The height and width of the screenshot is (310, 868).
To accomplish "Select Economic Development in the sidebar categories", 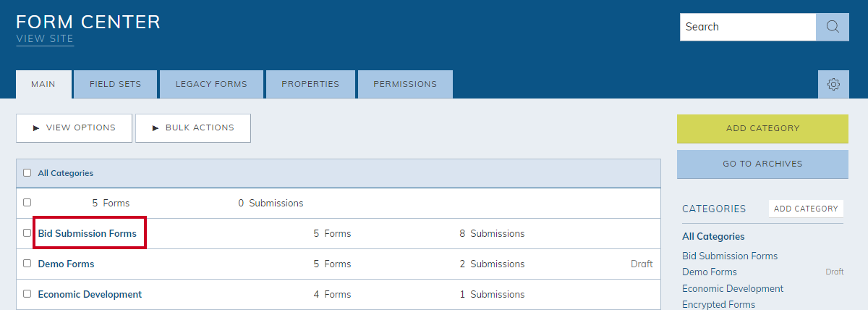I will coord(733,288).
